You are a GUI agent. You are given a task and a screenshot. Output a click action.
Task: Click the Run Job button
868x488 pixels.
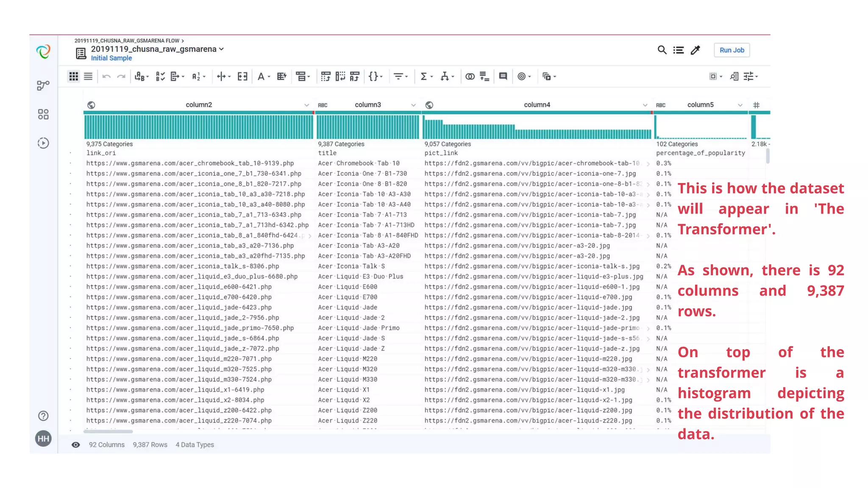732,50
